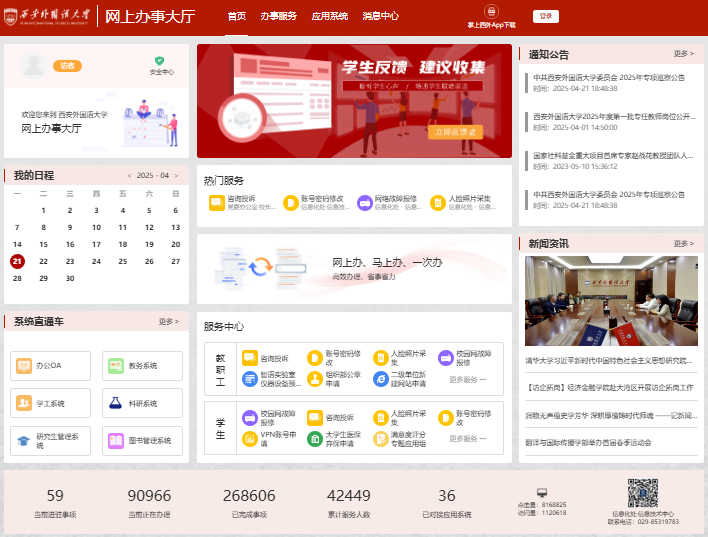Open 图书管理系统 book icon

(116, 441)
